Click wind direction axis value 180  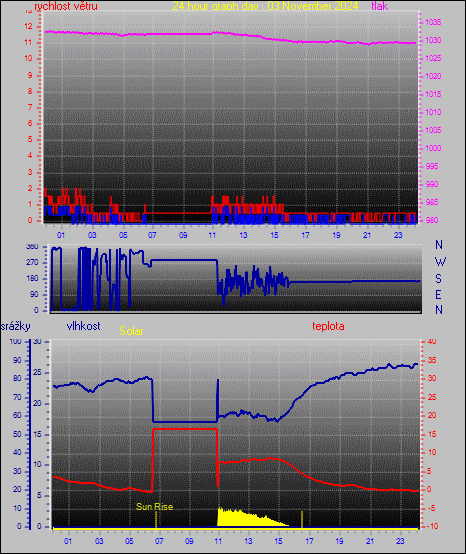tap(32, 278)
